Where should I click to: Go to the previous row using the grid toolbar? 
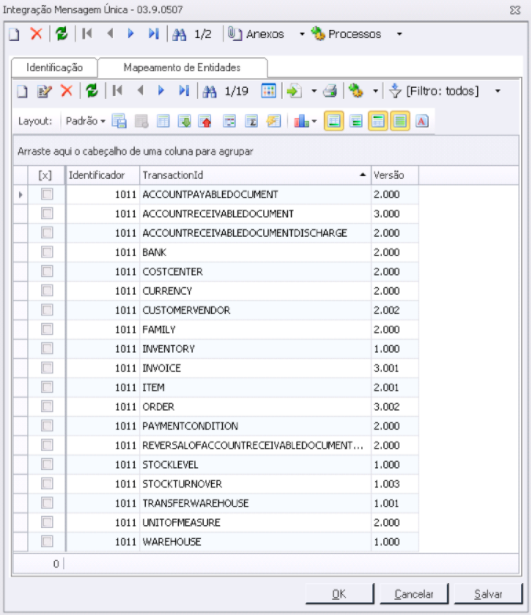(x=140, y=91)
